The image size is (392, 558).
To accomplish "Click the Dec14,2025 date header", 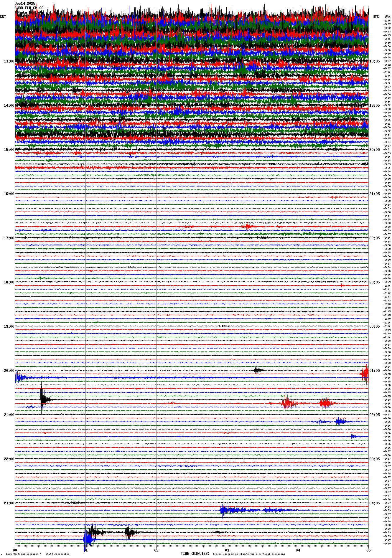I will click(x=25, y=4).
